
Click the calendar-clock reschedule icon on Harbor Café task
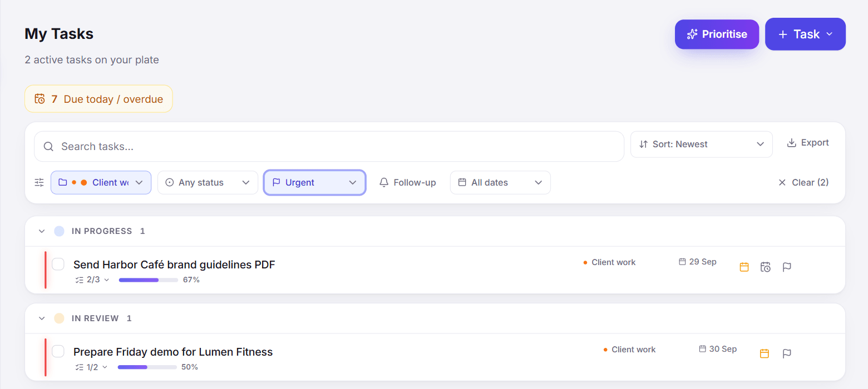[766, 267]
